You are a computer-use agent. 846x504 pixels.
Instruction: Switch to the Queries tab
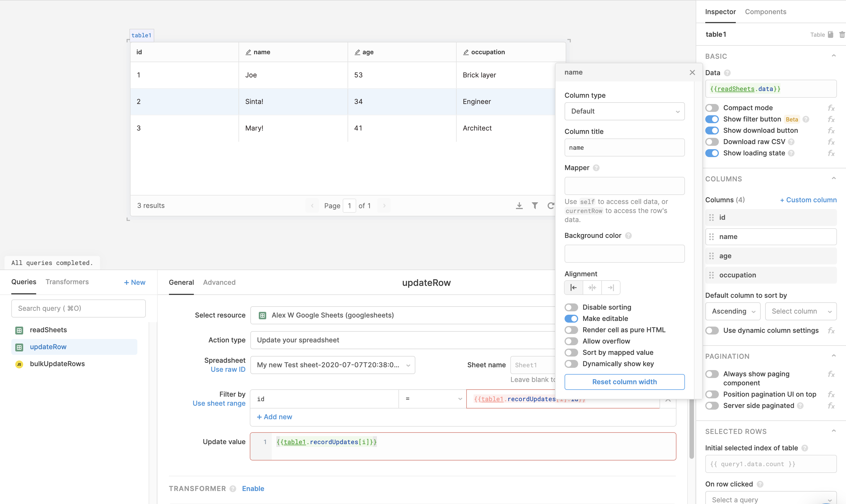click(x=24, y=282)
